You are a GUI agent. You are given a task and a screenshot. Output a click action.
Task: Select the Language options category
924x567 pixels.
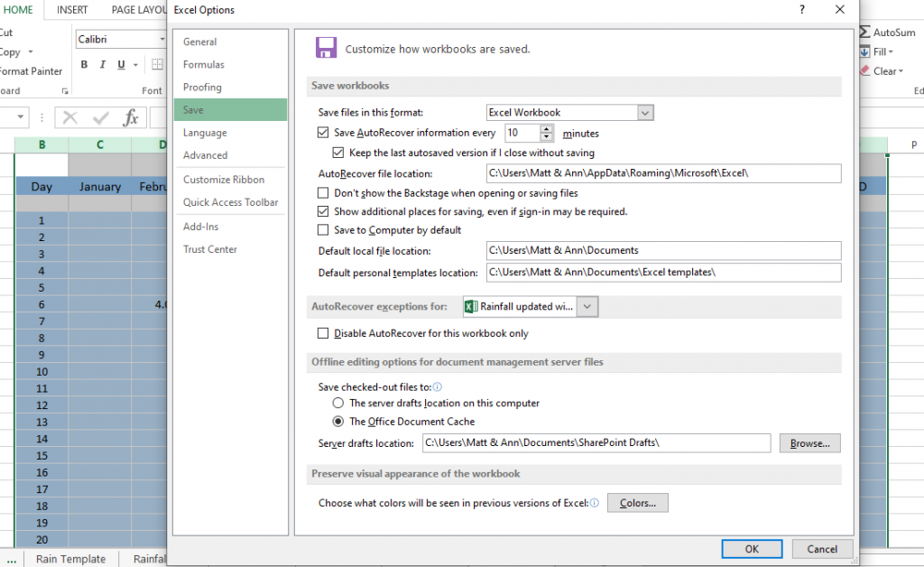(230, 133)
